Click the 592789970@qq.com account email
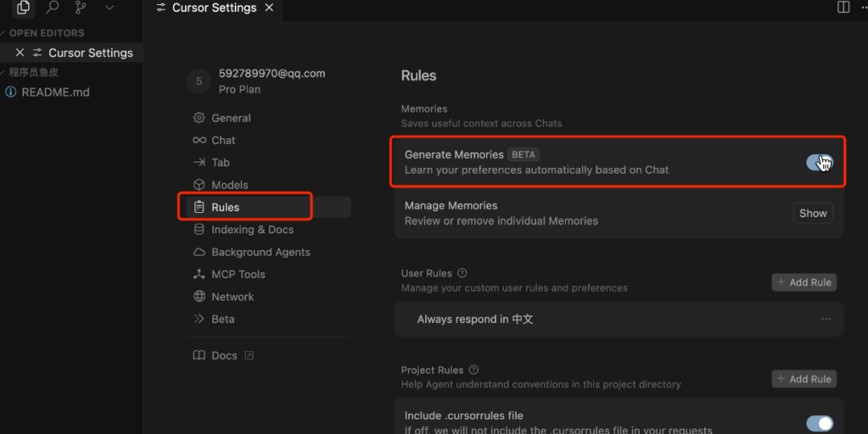Viewport: 868px width, 434px height. [272, 73]
